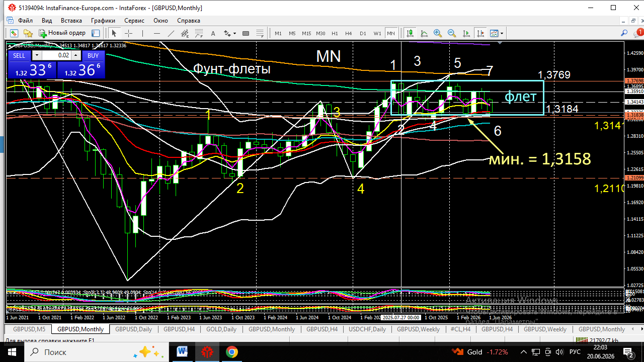Switch to M15 timeframe

tap(306, 33)
